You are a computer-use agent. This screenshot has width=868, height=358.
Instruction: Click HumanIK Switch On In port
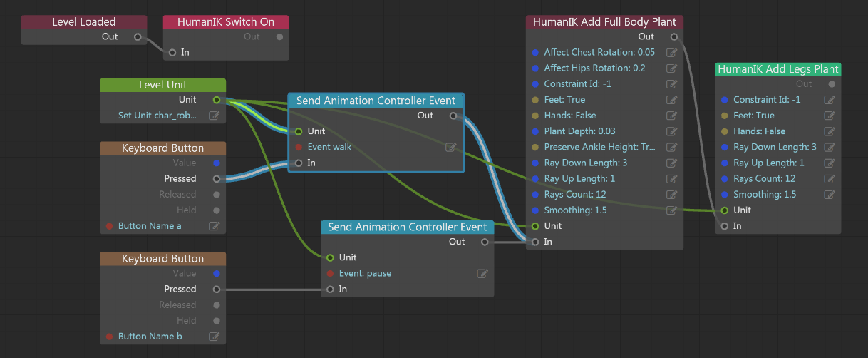[x=172, y=53]
